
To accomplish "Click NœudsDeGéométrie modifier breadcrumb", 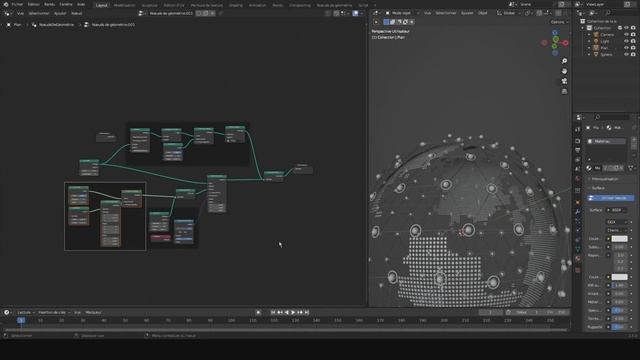I will tap(53, 25).
